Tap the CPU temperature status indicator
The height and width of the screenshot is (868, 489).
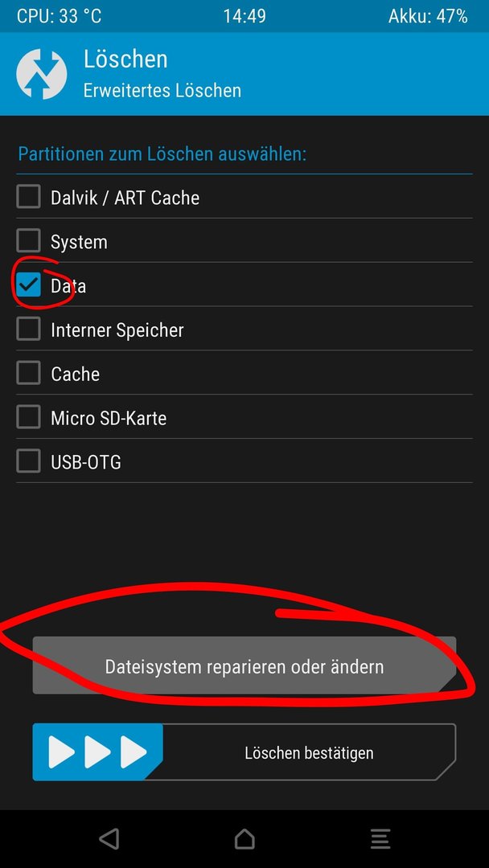(60, 16)
